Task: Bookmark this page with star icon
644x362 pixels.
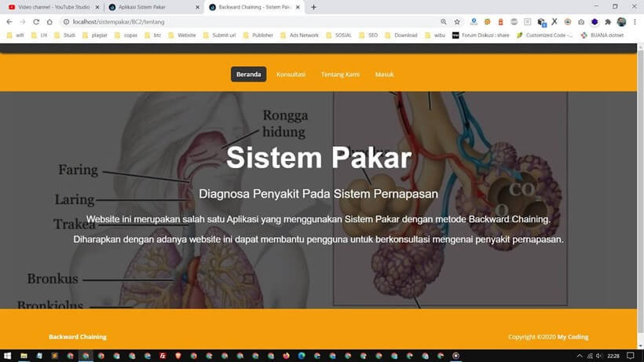Action: pos(457,22)
